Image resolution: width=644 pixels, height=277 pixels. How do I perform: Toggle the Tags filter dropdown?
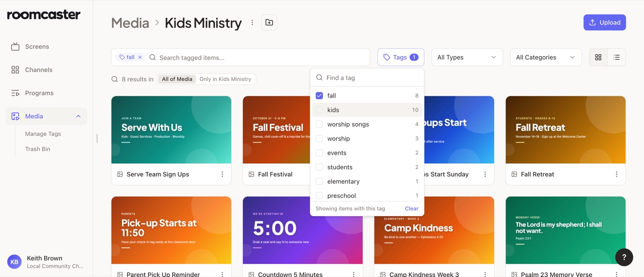click(x=400, y=57)
